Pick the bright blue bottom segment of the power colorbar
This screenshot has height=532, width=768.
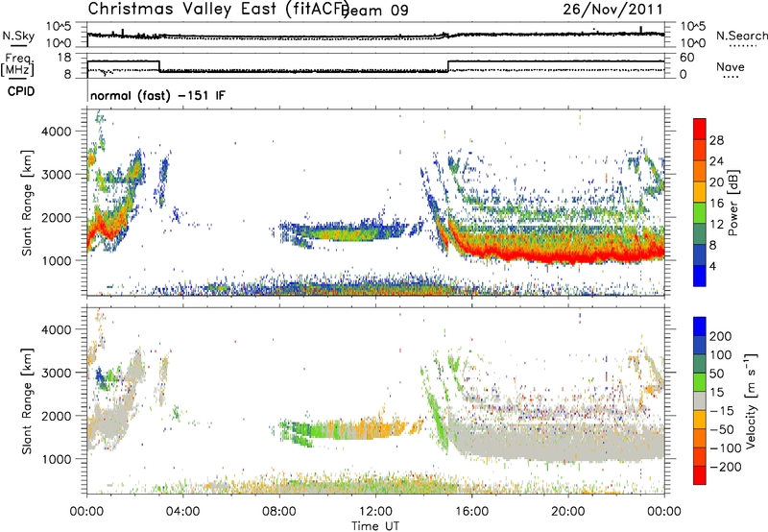[x=700, y=276]
